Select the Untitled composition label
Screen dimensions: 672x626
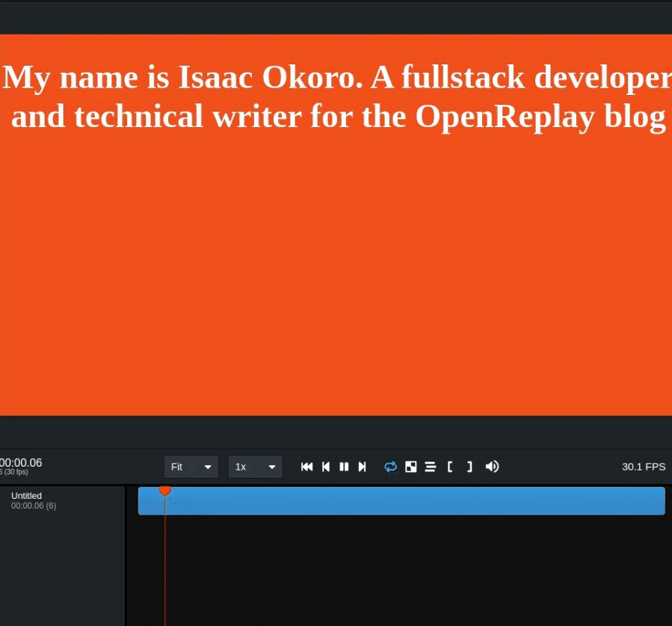tap(27, 496)
